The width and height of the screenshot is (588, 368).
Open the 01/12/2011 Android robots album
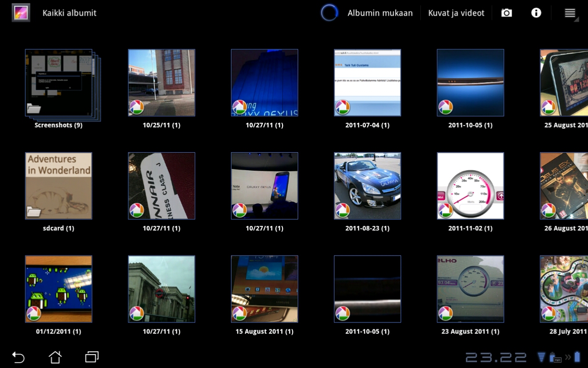(x=59, y=289)
